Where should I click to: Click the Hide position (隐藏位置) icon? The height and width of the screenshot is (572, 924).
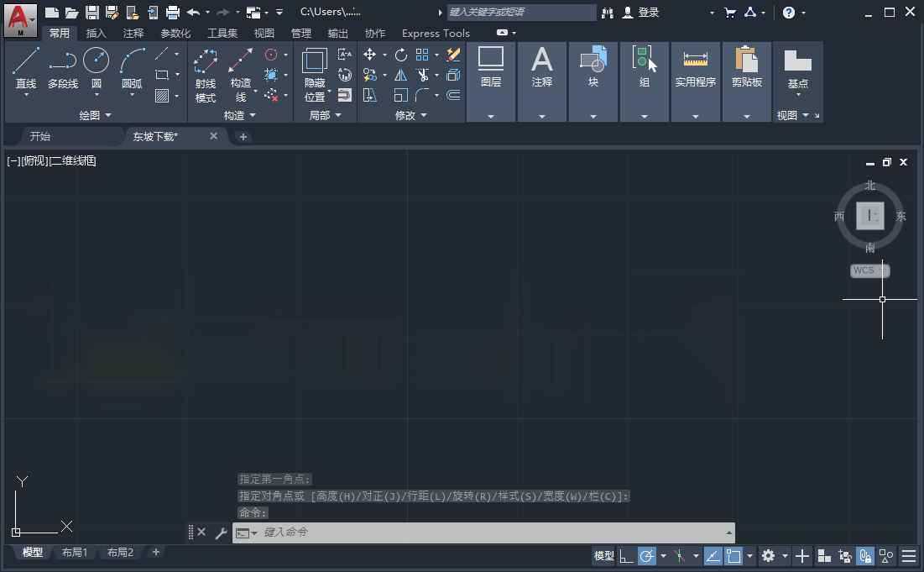[315, 76]
